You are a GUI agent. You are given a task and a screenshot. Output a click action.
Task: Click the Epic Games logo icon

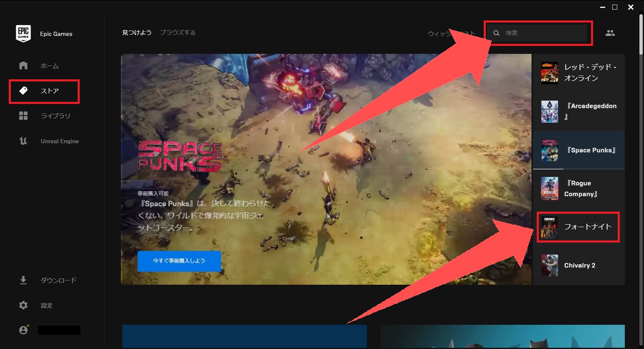coord(23,33)
